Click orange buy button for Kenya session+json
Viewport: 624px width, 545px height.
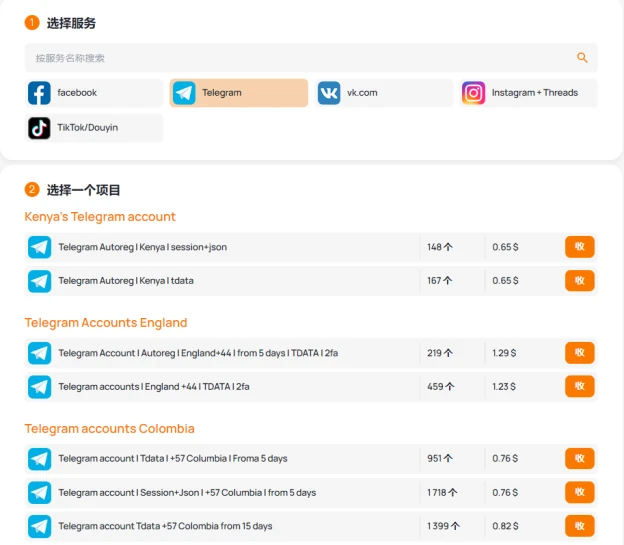click(580, 247)
